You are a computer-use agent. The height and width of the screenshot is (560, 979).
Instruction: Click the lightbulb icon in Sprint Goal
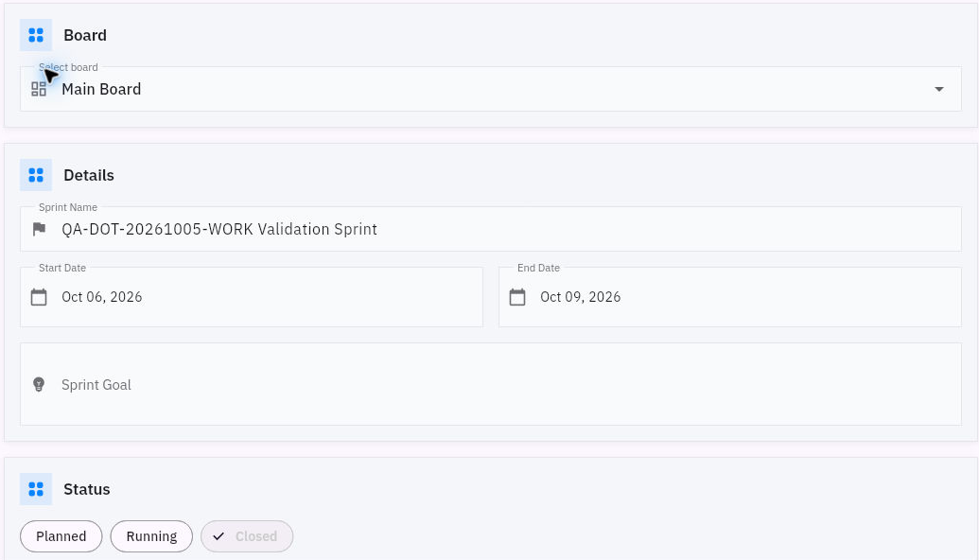(x=39, y=385)
